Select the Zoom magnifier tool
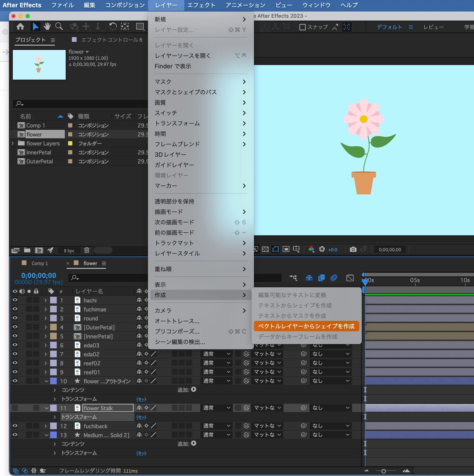The height and width of the screenshot is (476, 474). 59,26
